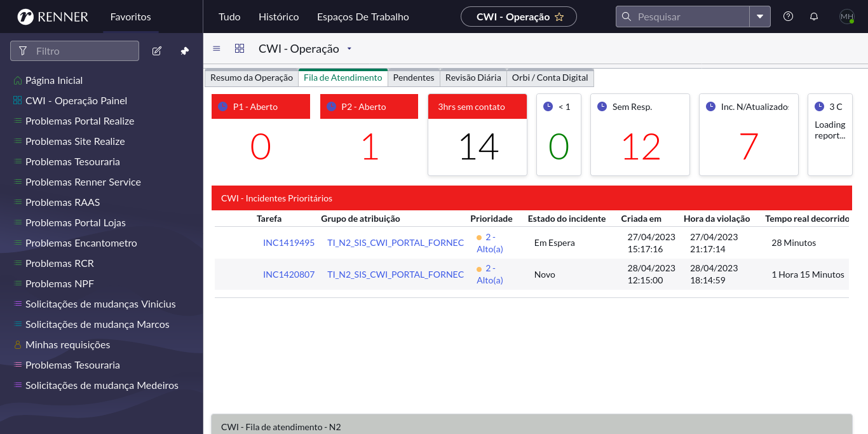Open the Inc. N/Atualizados count 7
This screenshot has width=868, height=434.
(x=749, y=147)
